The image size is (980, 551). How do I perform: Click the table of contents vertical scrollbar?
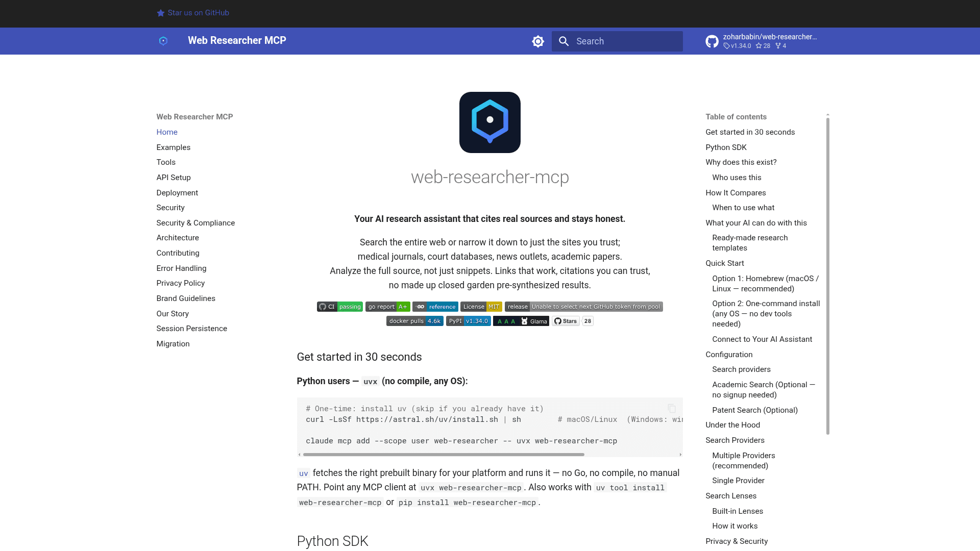(x=828, y=276)
